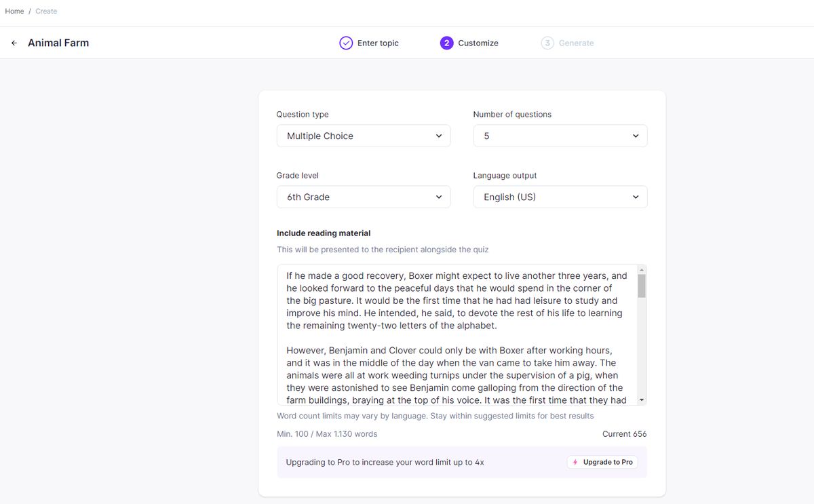814x504 pixels.
Task: Click the reading material scrollbar thumb
Action: tap(642, 286)
